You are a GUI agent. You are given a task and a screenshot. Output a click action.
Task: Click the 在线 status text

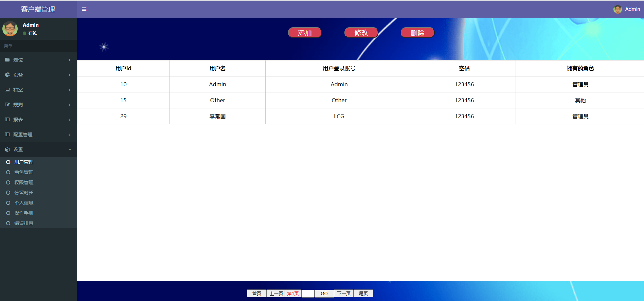point(33,33)
